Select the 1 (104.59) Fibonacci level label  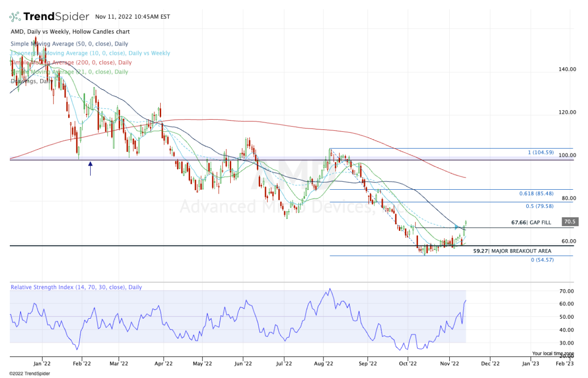click(x=540, y=152)
